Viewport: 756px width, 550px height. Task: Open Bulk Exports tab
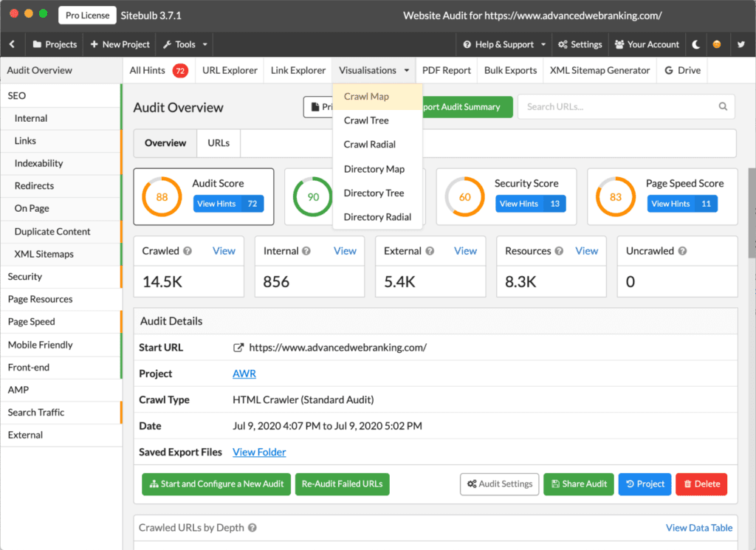click(510, 70)
